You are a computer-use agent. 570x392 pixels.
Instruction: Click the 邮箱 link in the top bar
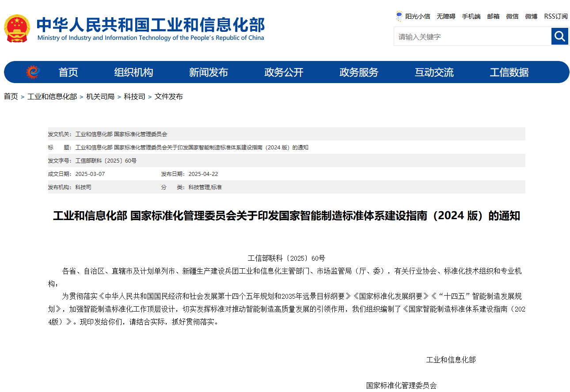(493, 16)
